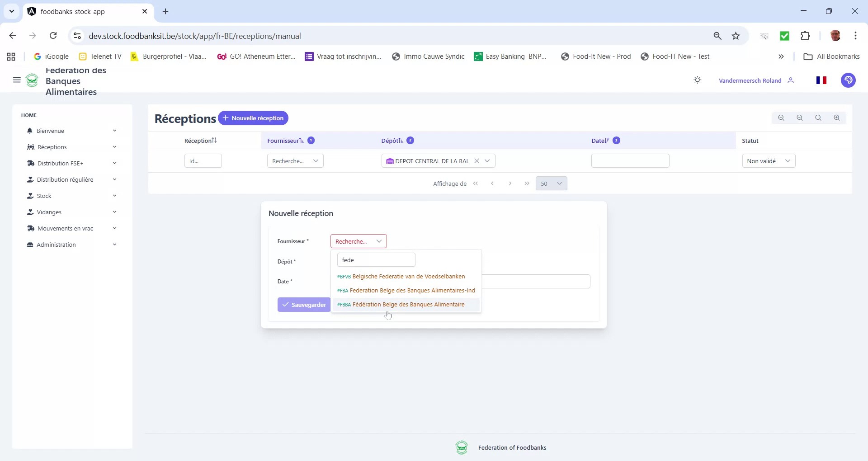Image resolution: width=868 pixels, height=461 pixels.
Task: Clear DEPOT CENTRAL filter with the X icon
Action: pyautogui.click(x=477, y=160)
